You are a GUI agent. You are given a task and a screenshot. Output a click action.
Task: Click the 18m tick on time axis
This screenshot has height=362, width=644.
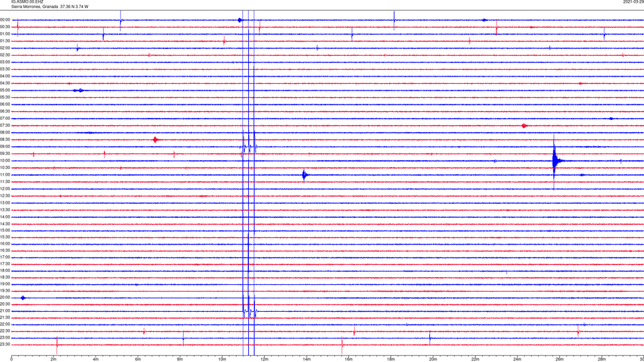390,359
